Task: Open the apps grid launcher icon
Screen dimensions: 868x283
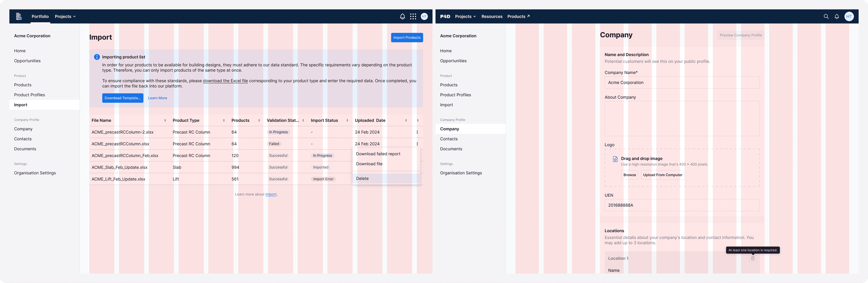Action: pyautogui.click(x=413, y=17)
